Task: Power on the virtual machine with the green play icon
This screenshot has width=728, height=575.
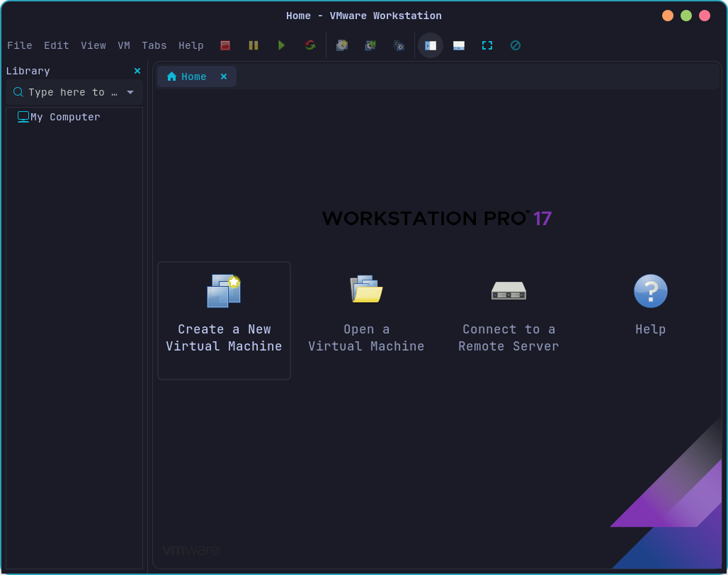Action: [x=282, y=45]
